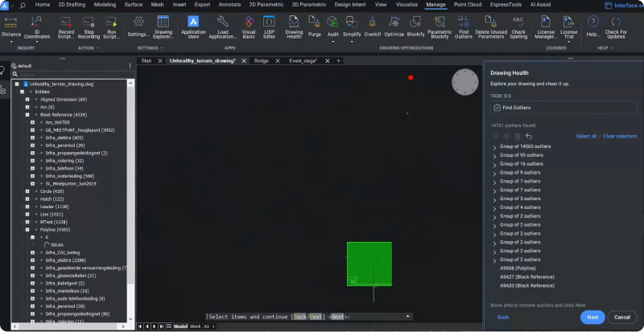This screenshot has height=332, width=644.
Task: Click the Simplify tool
Action: pos(352,26)
